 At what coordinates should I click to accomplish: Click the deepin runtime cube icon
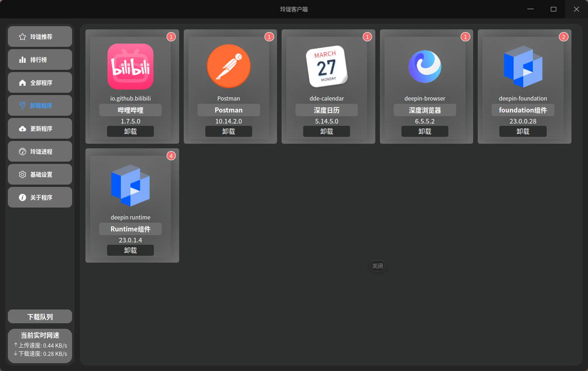pyautogui.click(x=130, y=185)
